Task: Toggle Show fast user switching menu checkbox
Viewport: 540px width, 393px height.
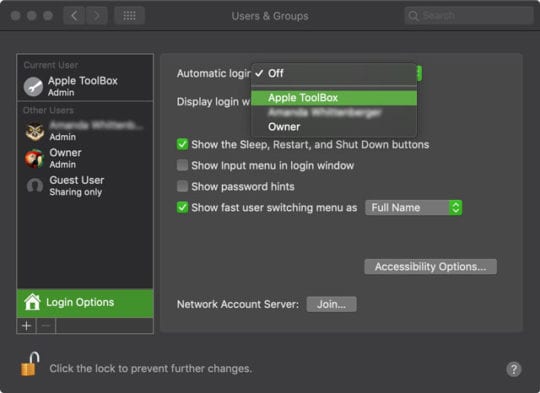Action: click(x=182, y=207)
